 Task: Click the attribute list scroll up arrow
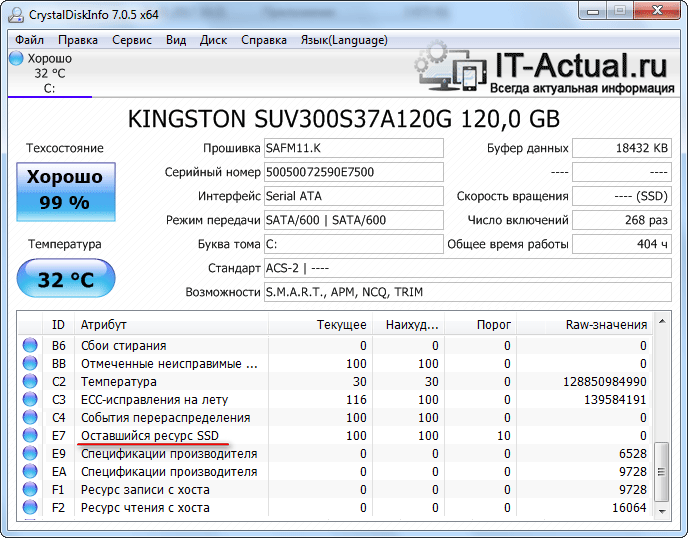[x=662, y=321]
